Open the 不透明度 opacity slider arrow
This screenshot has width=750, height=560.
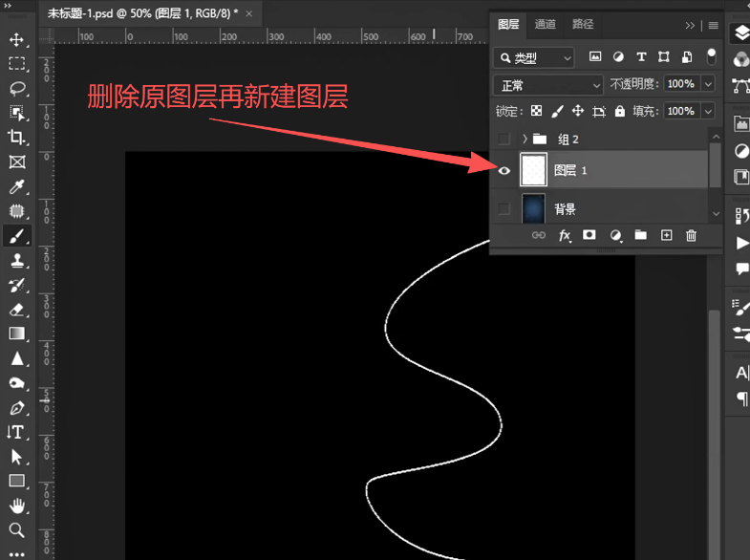(708, 84)
